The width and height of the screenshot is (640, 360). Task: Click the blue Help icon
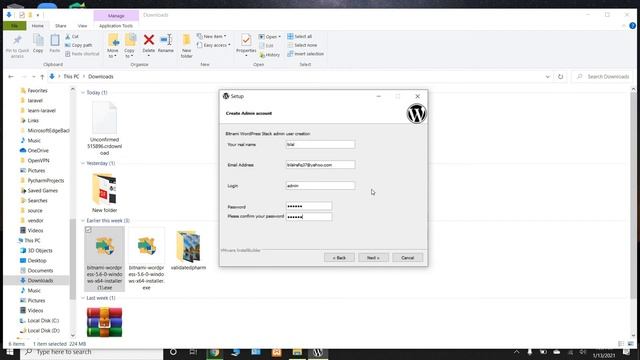pyautogui.click(x=632, y=26)
